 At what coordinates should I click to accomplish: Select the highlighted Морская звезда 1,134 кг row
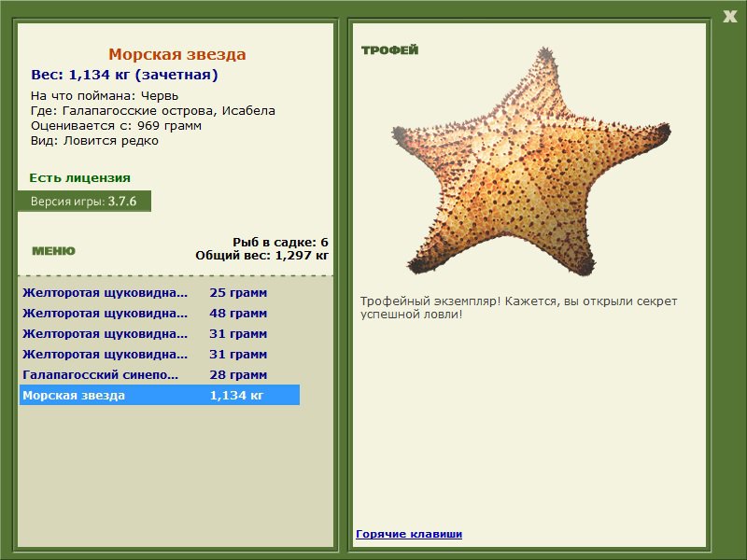tap(160, 395)
